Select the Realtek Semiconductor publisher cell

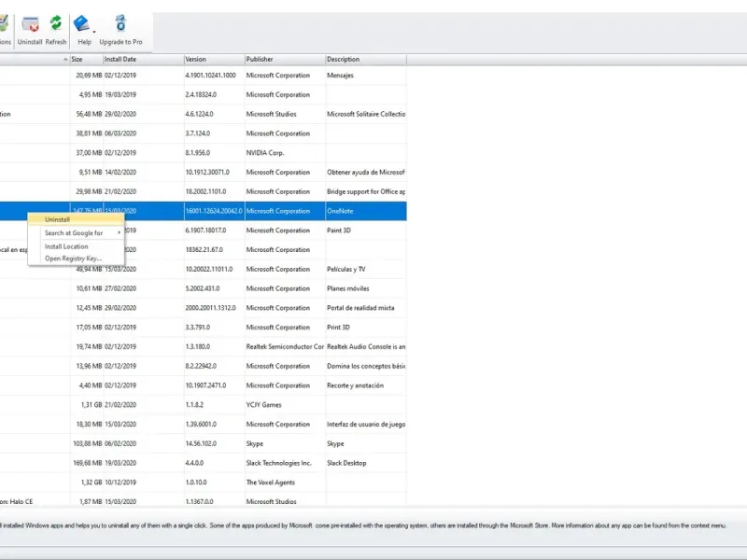coord(285,347)
